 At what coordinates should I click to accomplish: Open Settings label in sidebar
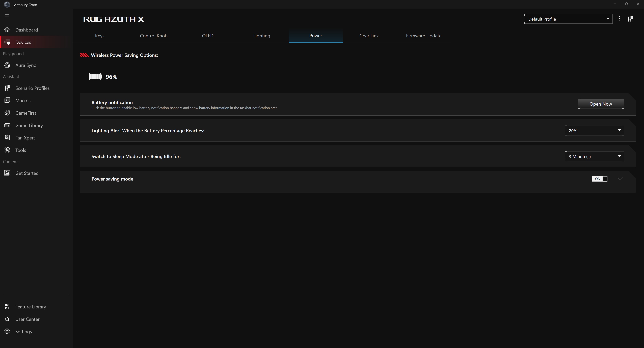point(23,332)
